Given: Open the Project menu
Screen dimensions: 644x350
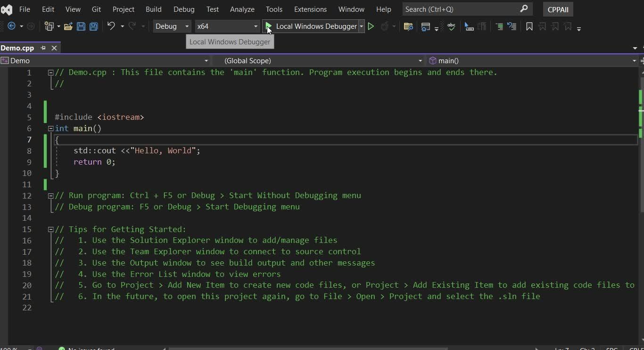Looking at the screenshot, I should click(124, 9).
